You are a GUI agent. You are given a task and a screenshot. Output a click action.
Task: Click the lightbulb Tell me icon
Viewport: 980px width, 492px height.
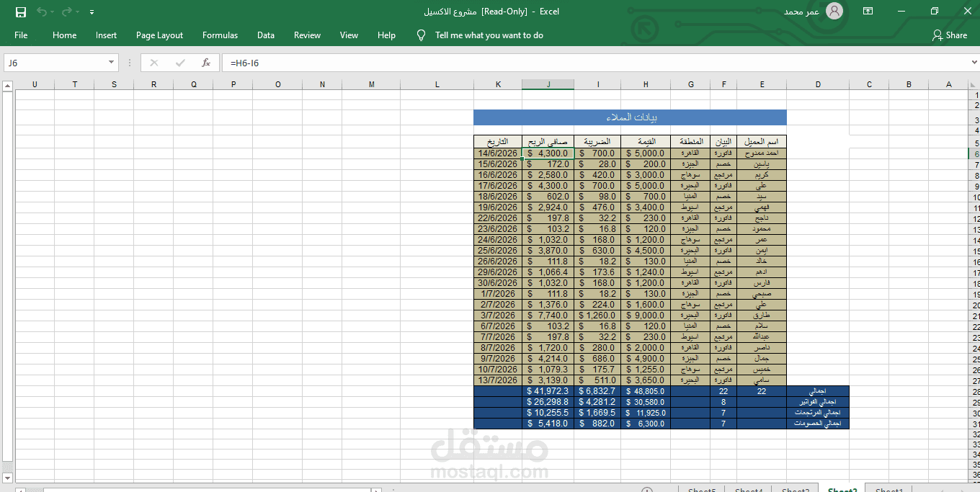[422, 35]
